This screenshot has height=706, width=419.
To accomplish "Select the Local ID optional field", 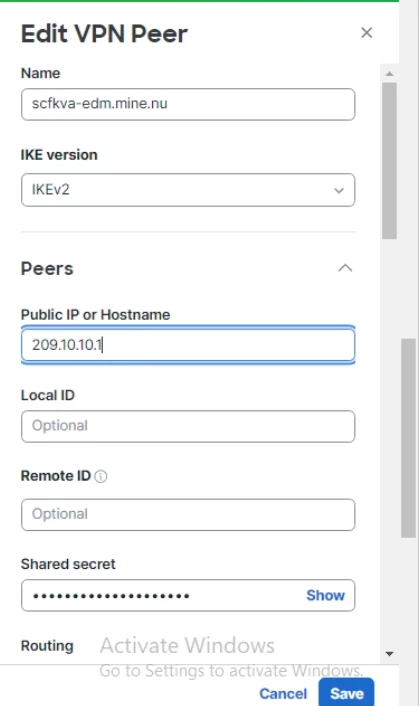I will coord(188,426).
